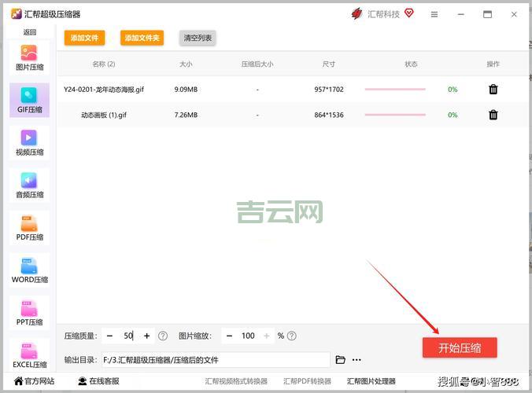Delete 动态画板 (1).gif with its trash icon
The image size is (532, 393).
point(493,115)
